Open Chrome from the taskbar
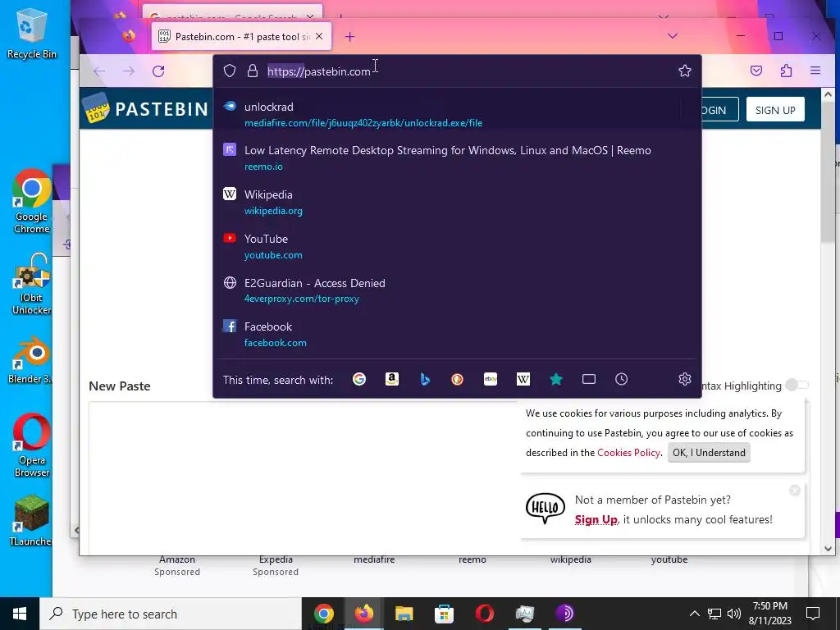 (323, 614)
